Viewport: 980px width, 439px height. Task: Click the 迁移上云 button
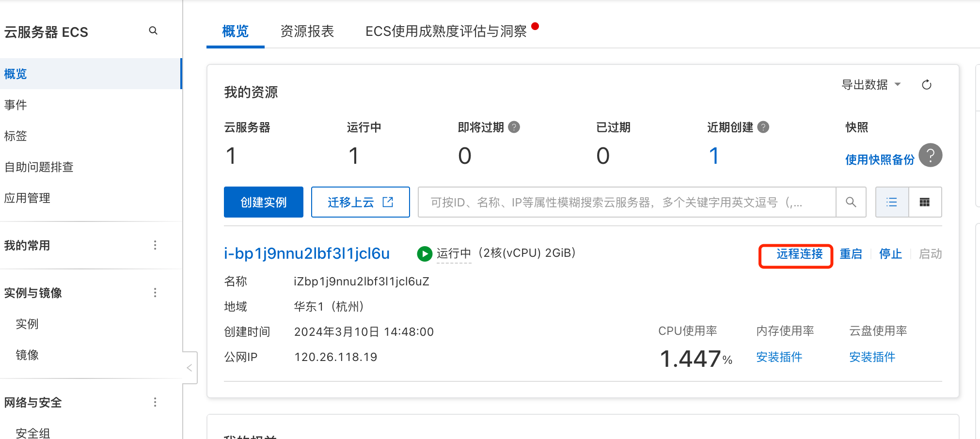point(361,202)
